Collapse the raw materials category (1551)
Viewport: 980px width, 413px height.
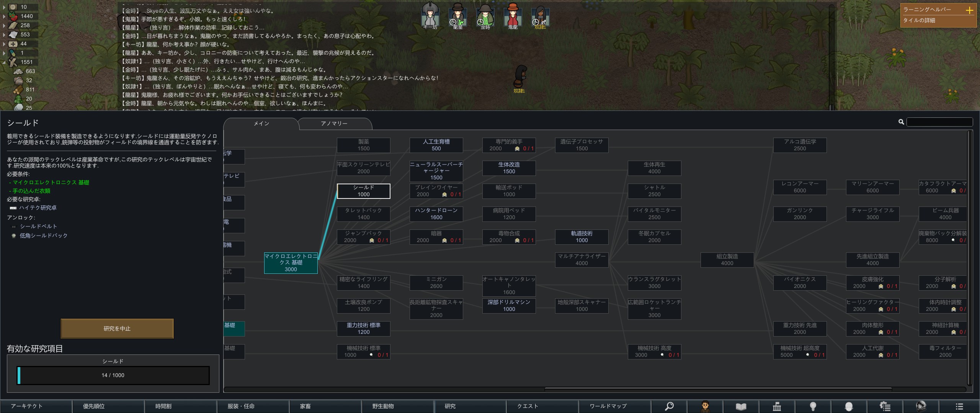pyautogui.click(x=4, y=62)
